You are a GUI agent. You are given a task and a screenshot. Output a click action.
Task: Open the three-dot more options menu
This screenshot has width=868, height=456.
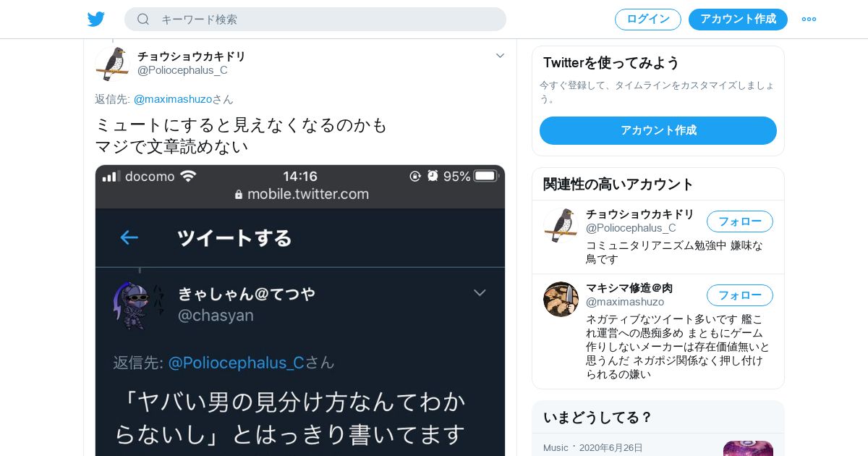tap(809, 20)
